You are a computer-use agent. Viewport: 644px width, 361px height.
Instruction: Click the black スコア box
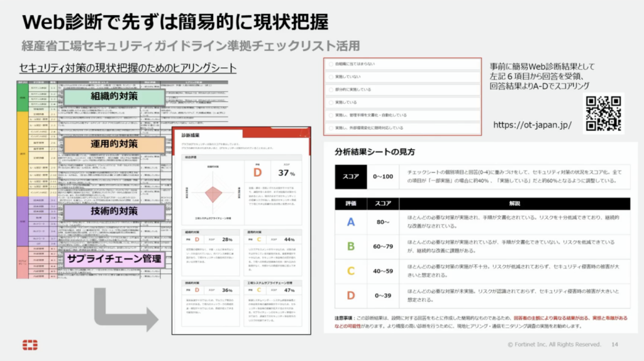coord(350,177)
